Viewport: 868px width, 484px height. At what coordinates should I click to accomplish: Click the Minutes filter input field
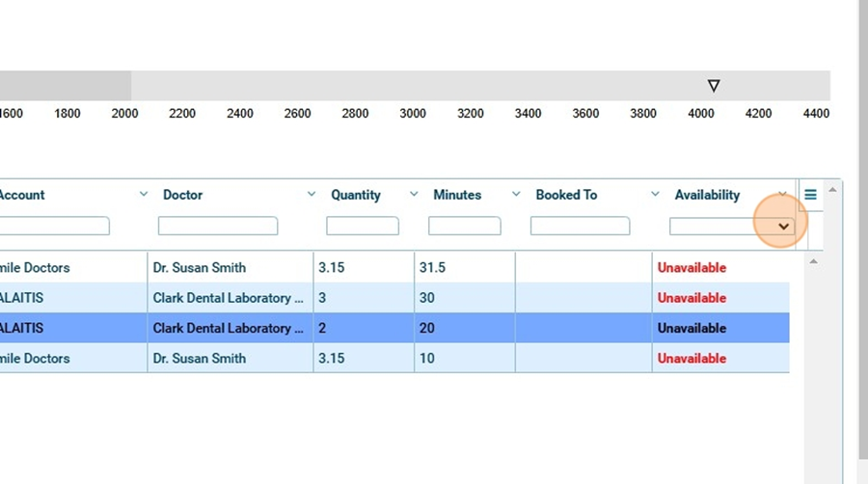pyautogui.click(x=465, y=226)
